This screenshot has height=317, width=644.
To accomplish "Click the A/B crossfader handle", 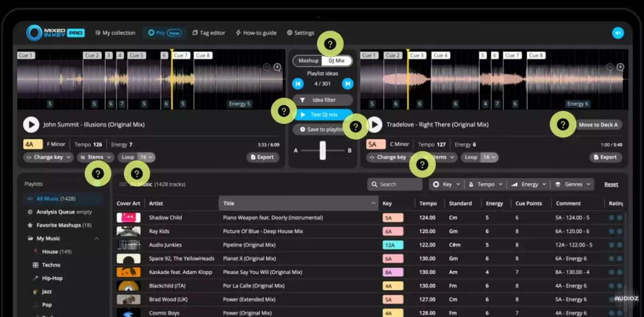I will coord(323,150).
